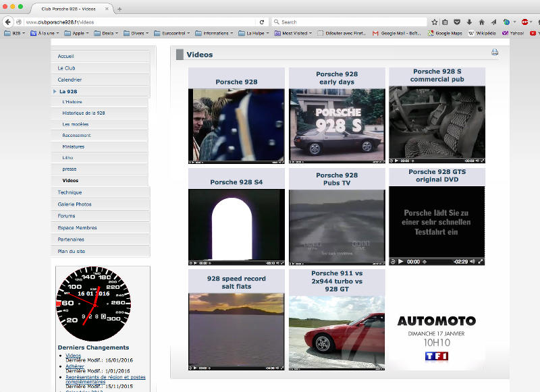Go back with the browser back arrow
Screen dimensions: 540x392
click(x=8, y=22)
